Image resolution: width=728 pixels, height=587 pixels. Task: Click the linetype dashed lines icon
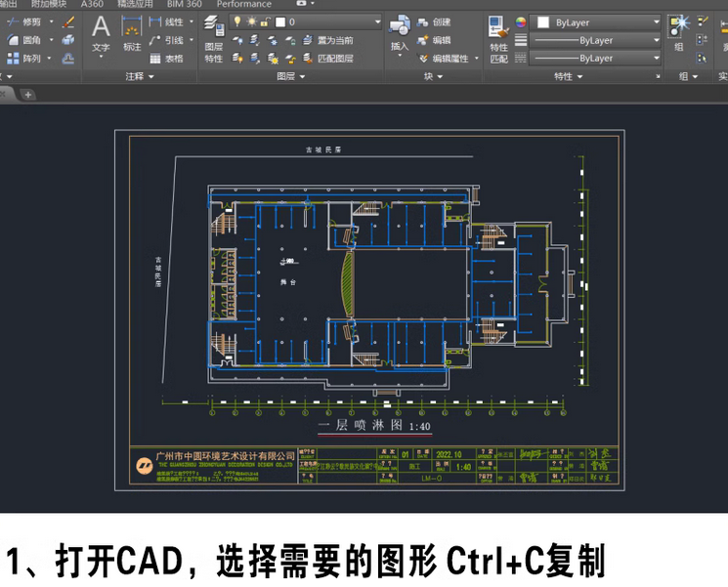(521, 58)
